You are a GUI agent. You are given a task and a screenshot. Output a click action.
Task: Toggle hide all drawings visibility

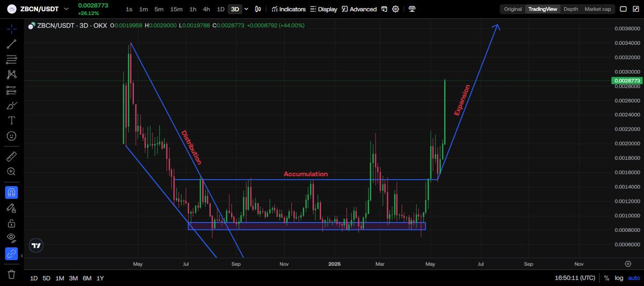pyautogui.click(x=11, y=238)
